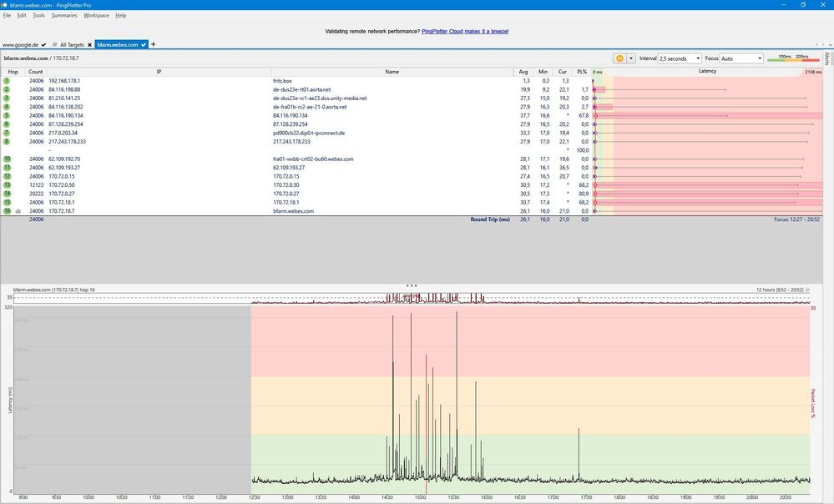
Task: Select hop 11 green circle icon
Action: 7,168
